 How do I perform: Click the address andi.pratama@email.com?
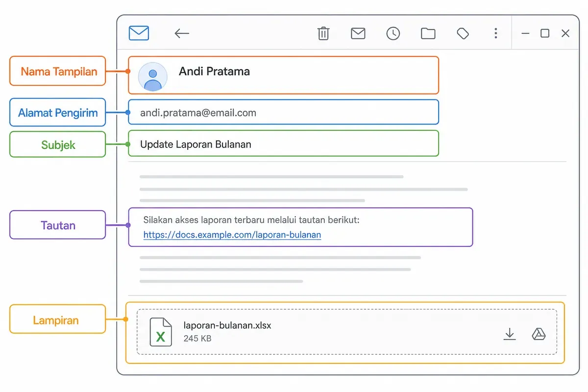coord(198,113)
